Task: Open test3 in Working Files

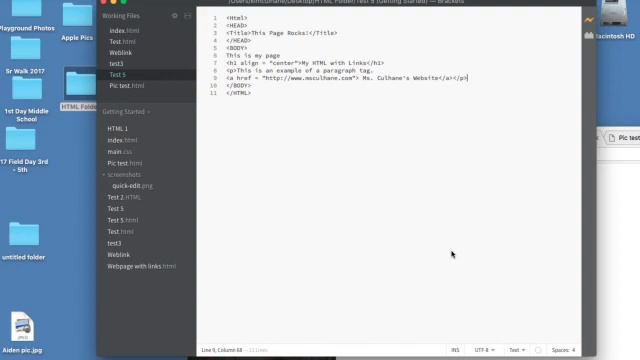Action: 116,64
